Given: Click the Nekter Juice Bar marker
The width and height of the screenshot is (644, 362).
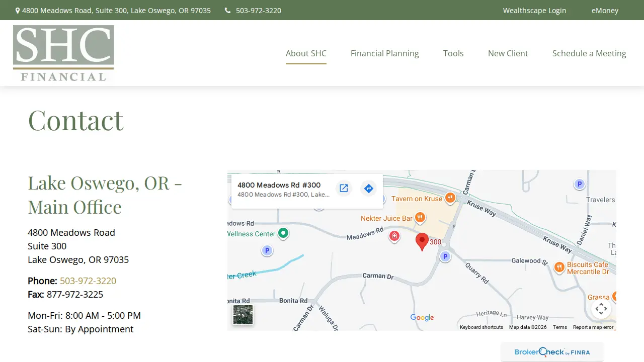Looking at the screenshot, I should (x=420, y=218).
